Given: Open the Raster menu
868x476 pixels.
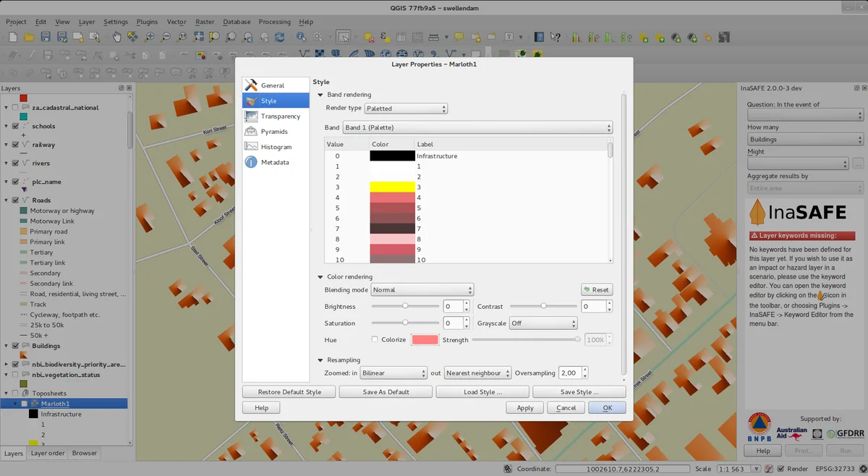Looking at the screenshot, I should coord(205,22).
